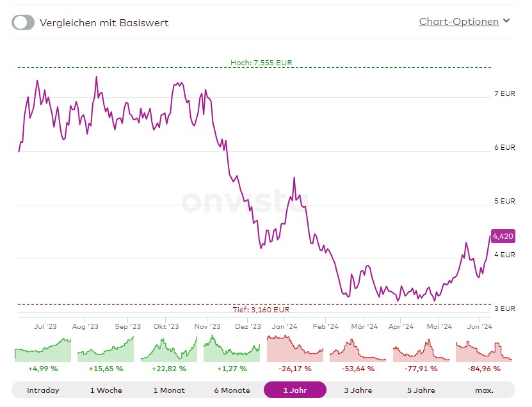Toggle the Vergleichen mit Basiswert switch
Viewport: 532px width, 407px height.
tap(23, 22)
